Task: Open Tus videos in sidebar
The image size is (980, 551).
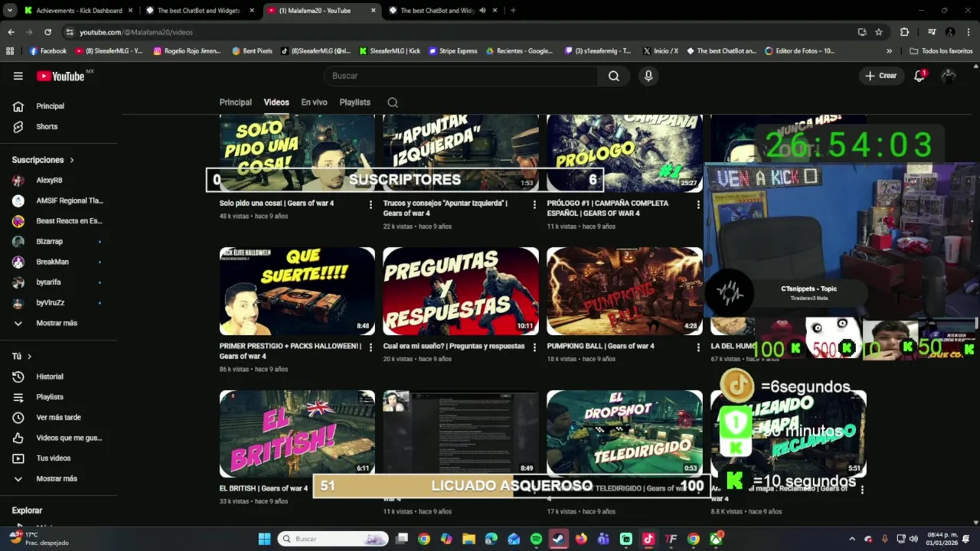Action: click(x=53, y=458)
